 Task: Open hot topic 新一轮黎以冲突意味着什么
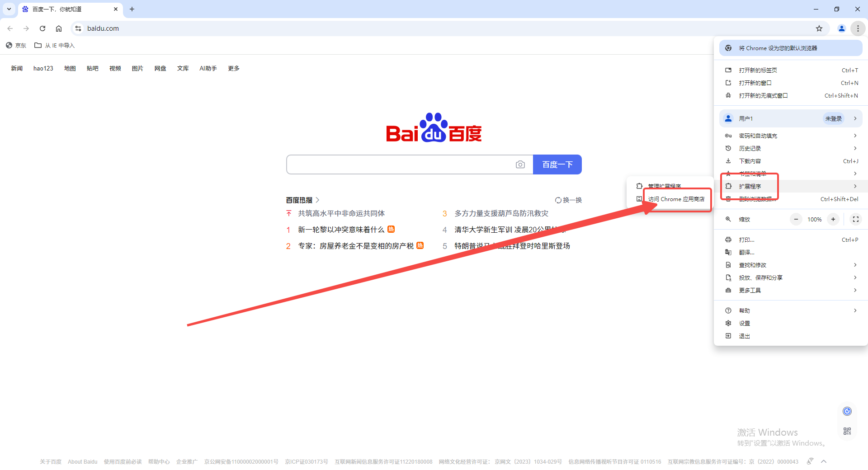341,230
